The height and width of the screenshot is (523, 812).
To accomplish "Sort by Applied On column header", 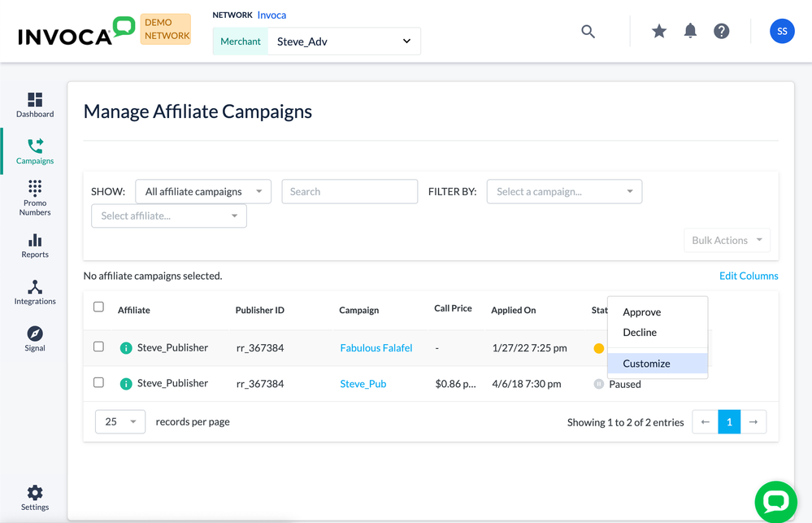I will tap(513, 310).
